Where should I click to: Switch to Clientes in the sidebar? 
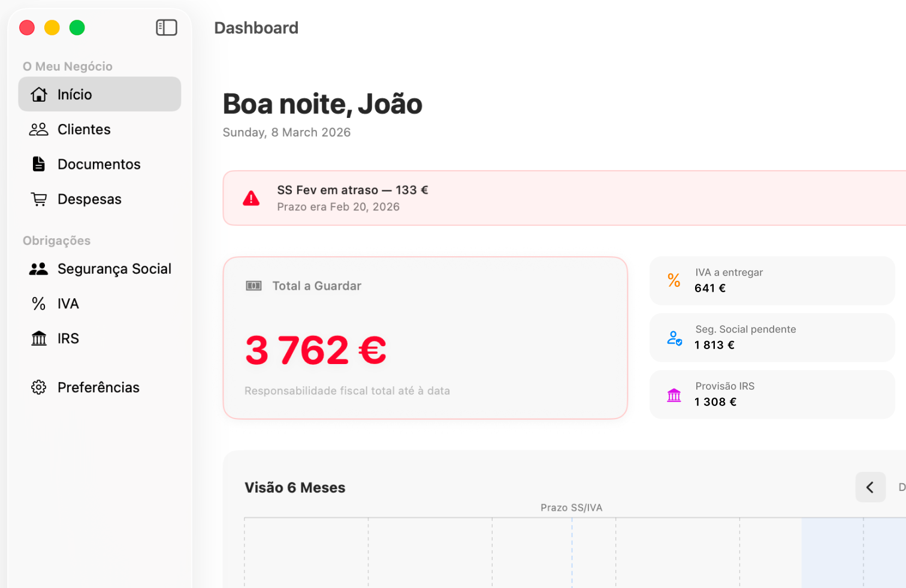[x=83, y=129]
